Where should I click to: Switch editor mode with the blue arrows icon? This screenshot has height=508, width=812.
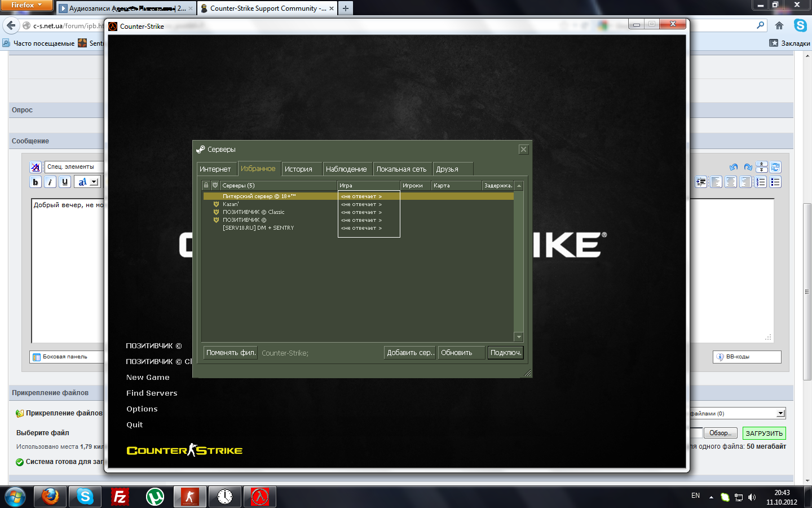(x=775, y=167)
